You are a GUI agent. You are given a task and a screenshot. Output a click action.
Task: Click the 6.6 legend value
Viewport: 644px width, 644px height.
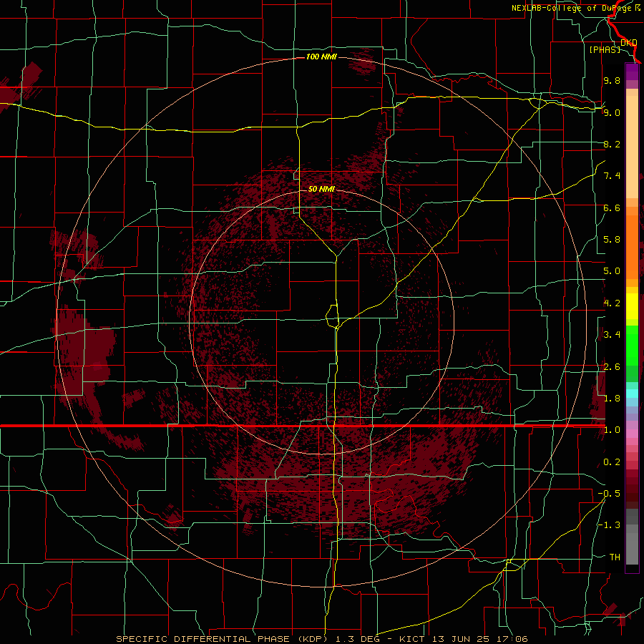click(x=612, y=208)
